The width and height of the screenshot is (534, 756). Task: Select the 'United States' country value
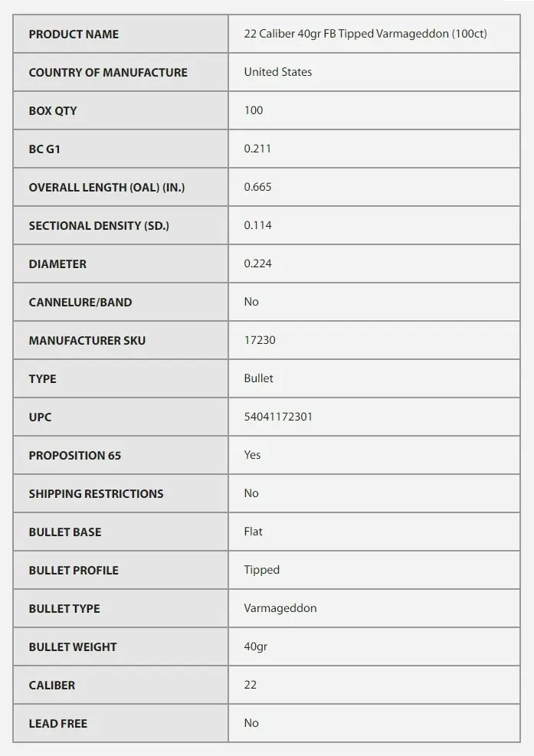278,72
